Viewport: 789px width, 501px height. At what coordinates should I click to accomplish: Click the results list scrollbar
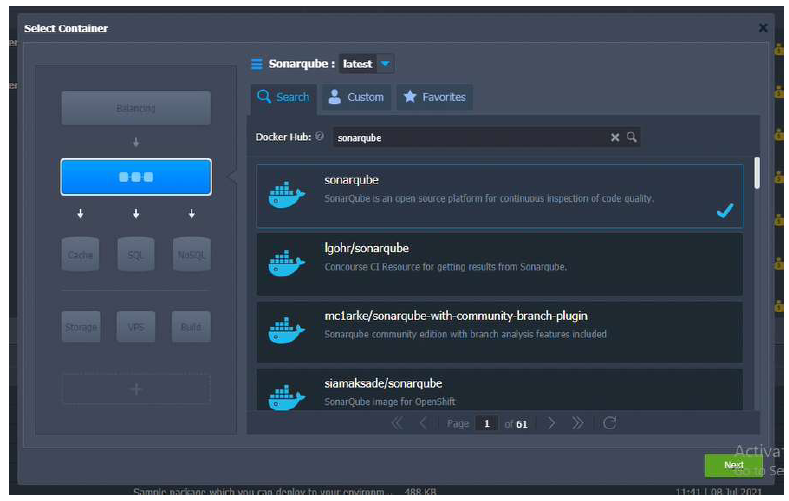tap(756, 173)
